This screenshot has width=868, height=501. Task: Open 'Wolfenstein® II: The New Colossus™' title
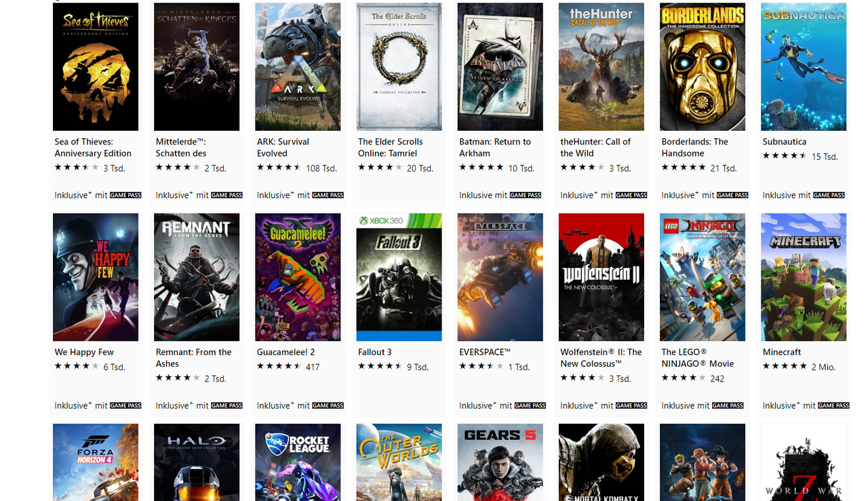point(601,358)
